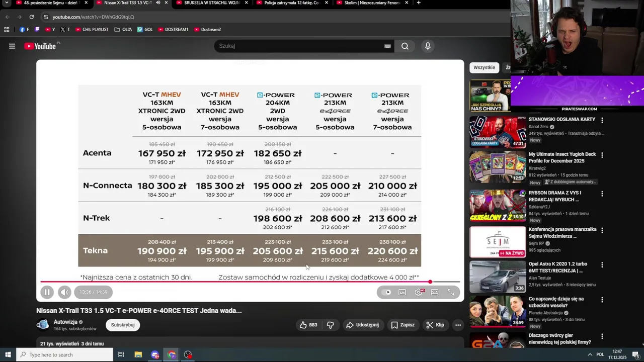Open options for Dlaczego twórcy gier video
Screen dimensions: 644x362
coord(602,336)
